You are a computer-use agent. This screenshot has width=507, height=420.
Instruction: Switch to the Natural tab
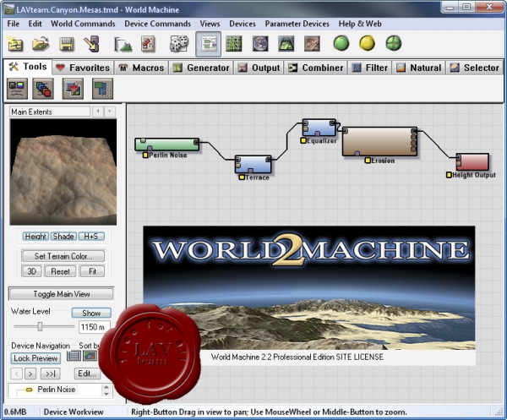[x=419, y=68]
